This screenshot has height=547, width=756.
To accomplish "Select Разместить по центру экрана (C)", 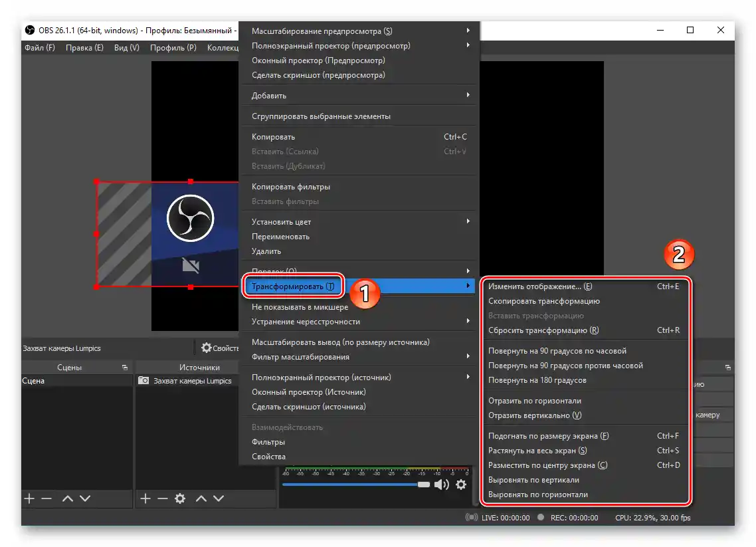I will [x=585, y=465].
